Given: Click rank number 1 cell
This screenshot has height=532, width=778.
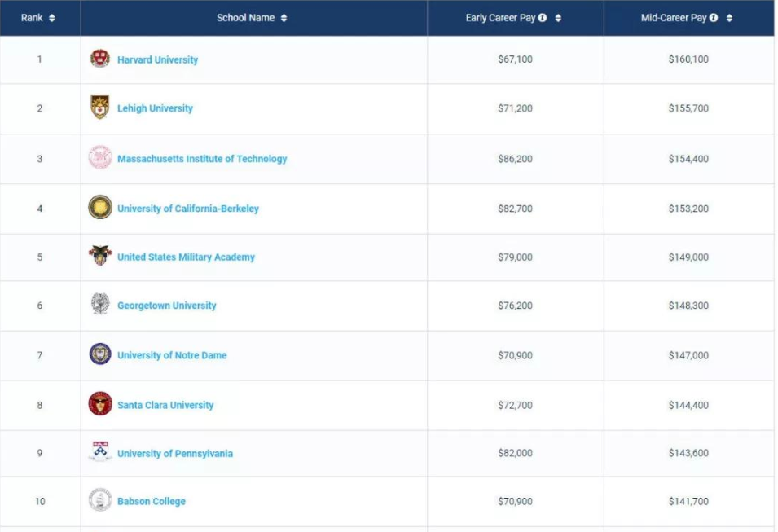Looking at the screenshot, I should coord(40,59).
